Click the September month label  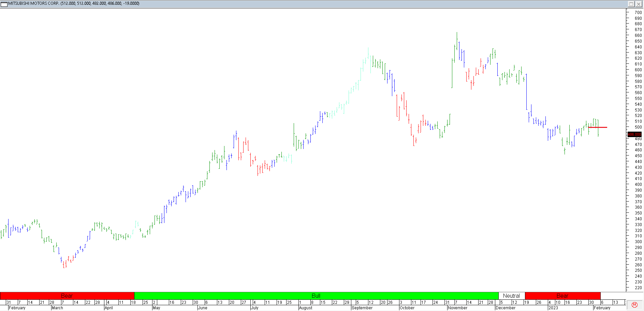pos(362,308)
